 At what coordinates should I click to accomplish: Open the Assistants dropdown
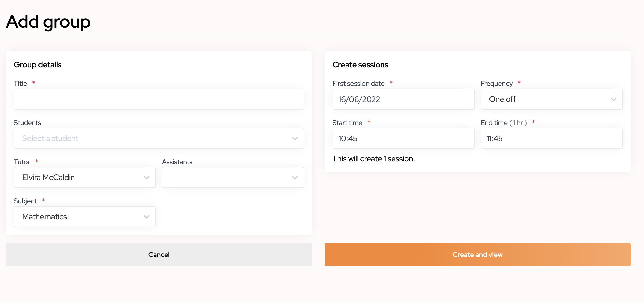coord(233,177)
